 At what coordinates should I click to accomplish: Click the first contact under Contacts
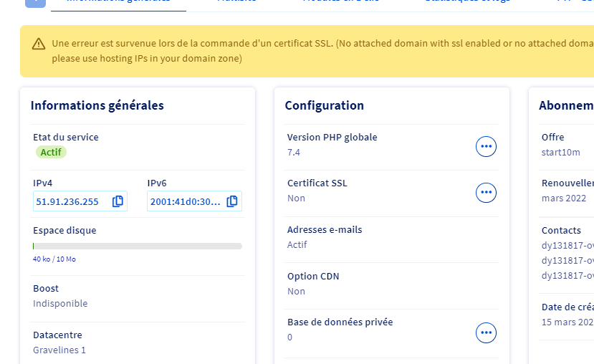pos(567,245)
